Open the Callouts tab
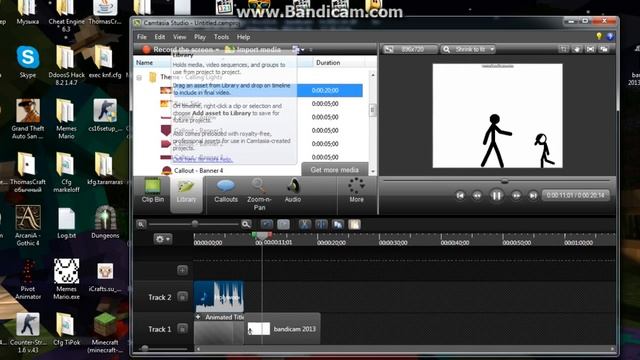Image resolution: width=640 pixels, height=360 pixels. pyautogui.click(x=226, y=191)
